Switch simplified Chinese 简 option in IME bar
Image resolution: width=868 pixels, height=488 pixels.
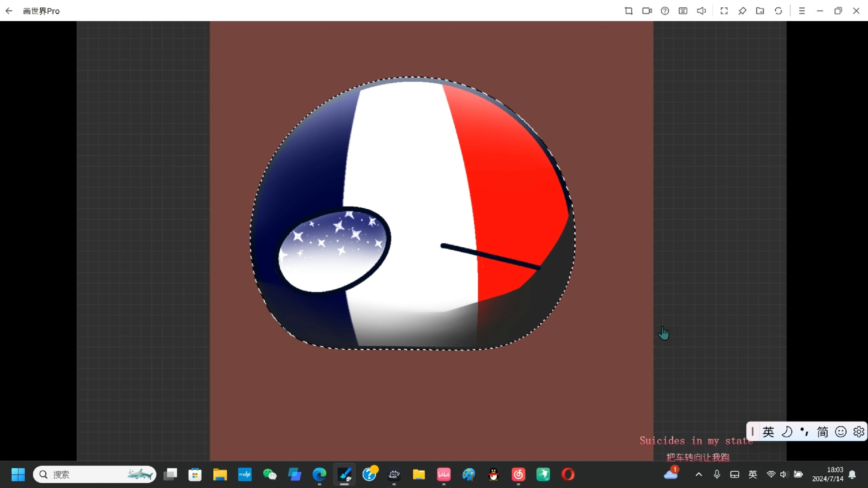pyautogui.click(x=822, y=432)
